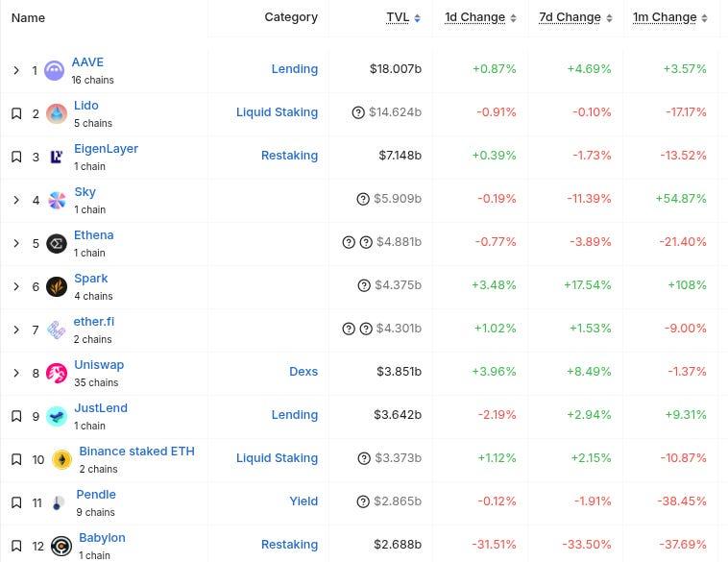
Task: Click the question mark icon beside Lido TVL
Action: pos(359,112)
